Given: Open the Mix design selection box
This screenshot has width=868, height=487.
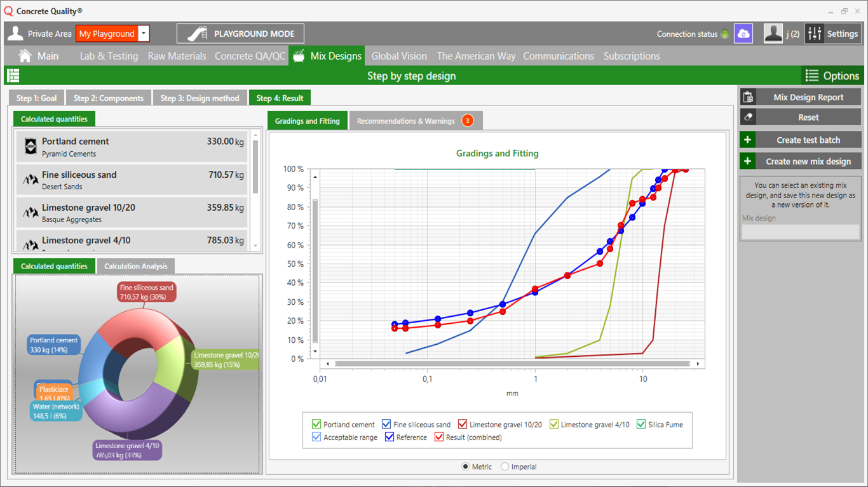Looking at the screenshot, I should (x=800, y=232).
